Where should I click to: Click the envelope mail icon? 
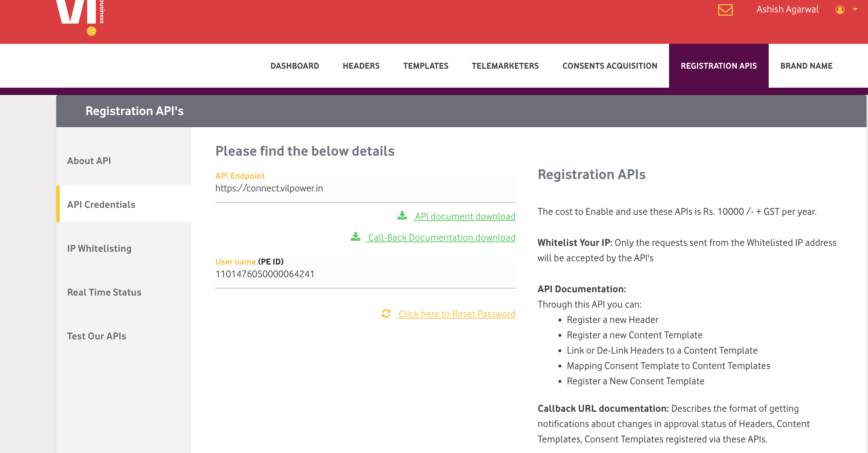[725, 11]
